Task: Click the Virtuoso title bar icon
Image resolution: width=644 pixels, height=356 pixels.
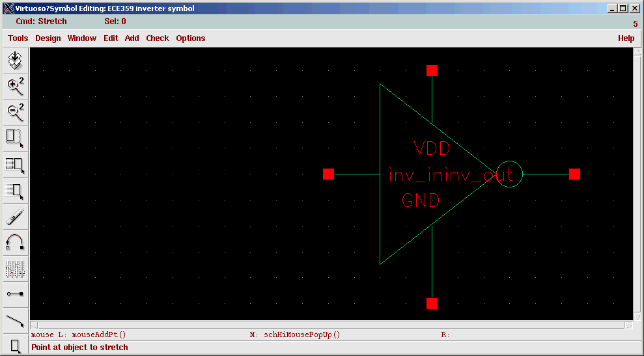Action: tap(8, 8)
